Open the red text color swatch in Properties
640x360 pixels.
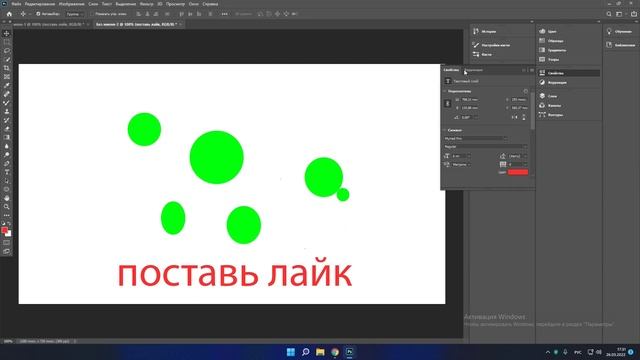point(518,172)
